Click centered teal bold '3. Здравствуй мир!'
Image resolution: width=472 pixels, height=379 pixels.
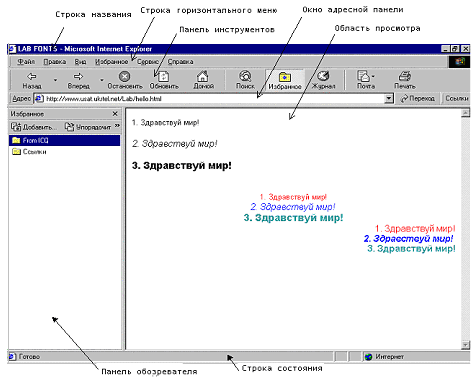[x=293, y=218]
